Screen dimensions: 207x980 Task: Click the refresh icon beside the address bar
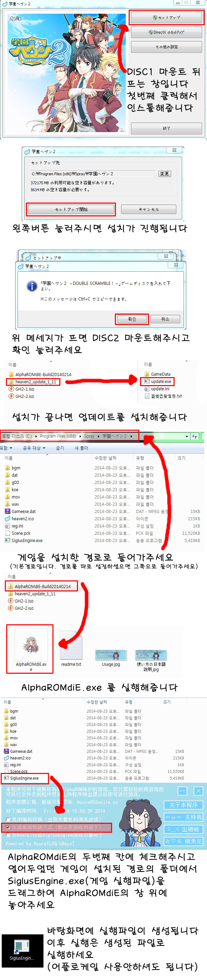coord(195,436)
